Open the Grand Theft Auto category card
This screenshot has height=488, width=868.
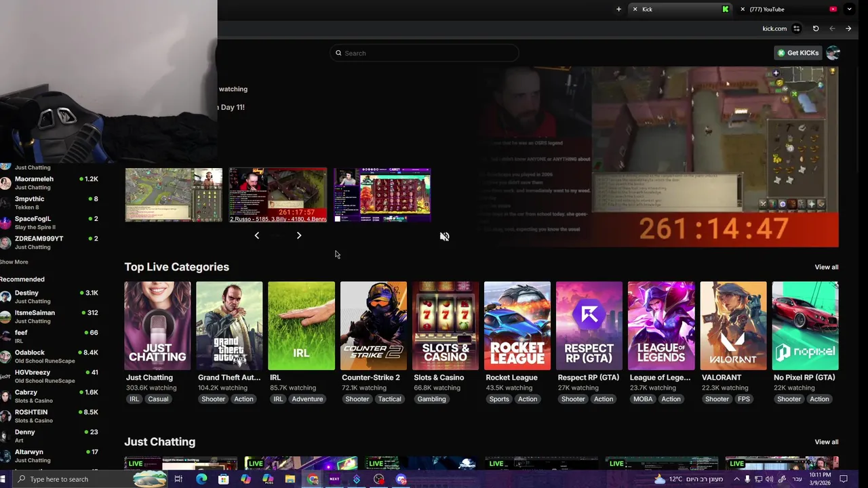click(x=229, y=326)
